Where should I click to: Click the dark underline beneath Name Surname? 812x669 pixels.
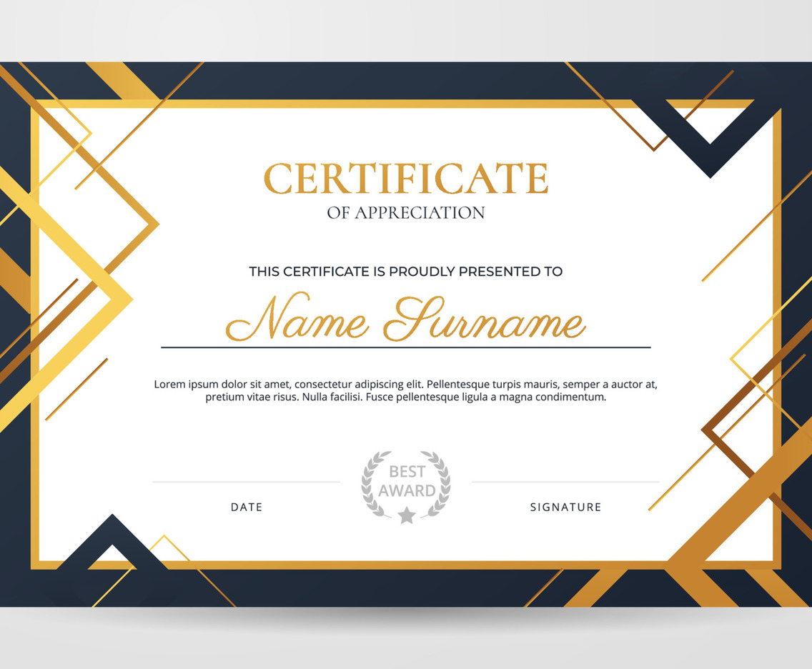(x=405, y=347)
